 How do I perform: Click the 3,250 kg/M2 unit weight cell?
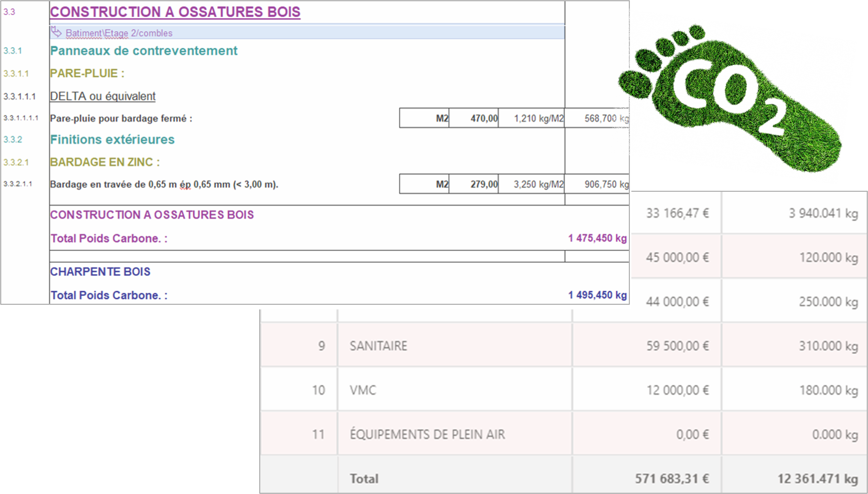pyautogui.click(x=531, y=184)
